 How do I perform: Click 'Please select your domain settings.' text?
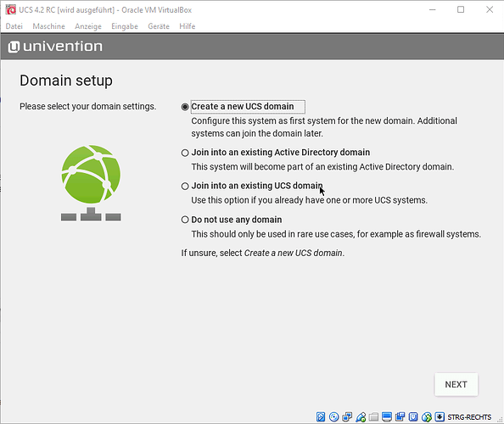point(87,106)
